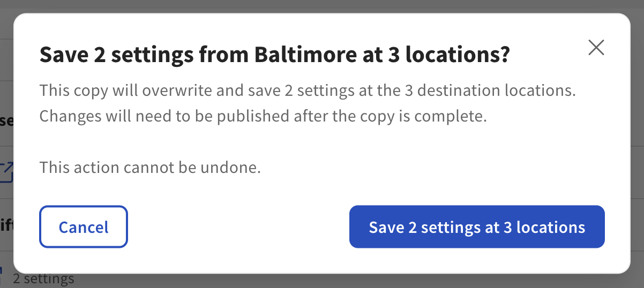Confirm Save 2 settings at 3 locations
This screenshot has height=288, width=644.
pos(477,227)
